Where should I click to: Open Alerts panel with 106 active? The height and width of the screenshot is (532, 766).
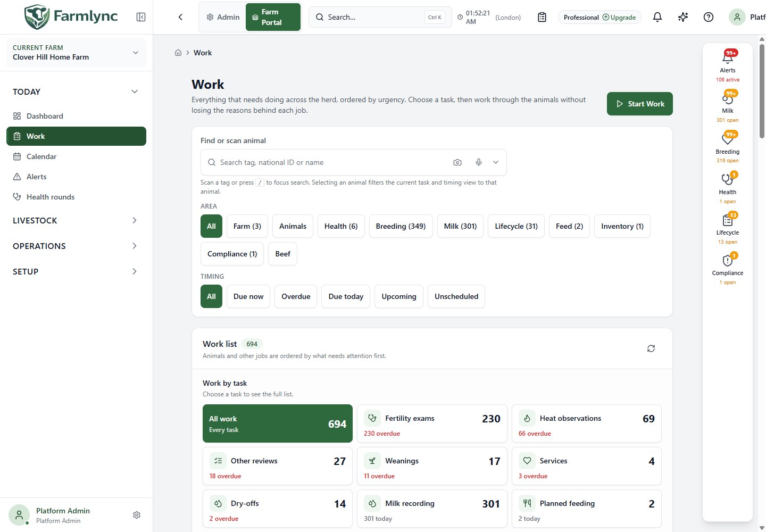728,65
